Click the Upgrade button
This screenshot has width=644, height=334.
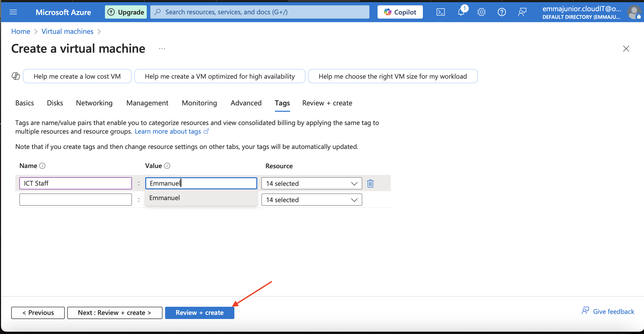tap(126, 12)
